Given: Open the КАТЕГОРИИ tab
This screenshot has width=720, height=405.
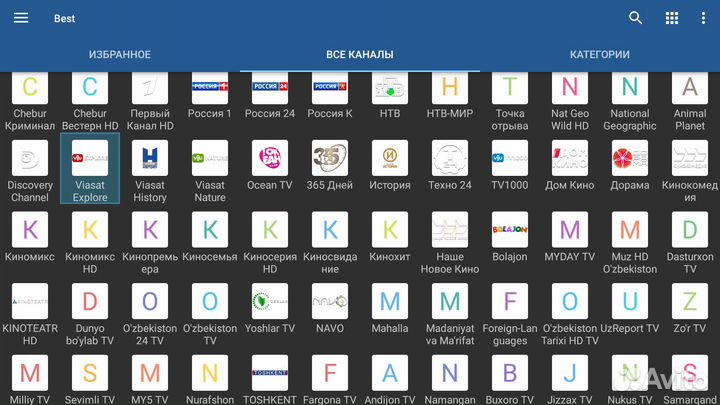Looking at the screenshot, I should tap(600, 55).
